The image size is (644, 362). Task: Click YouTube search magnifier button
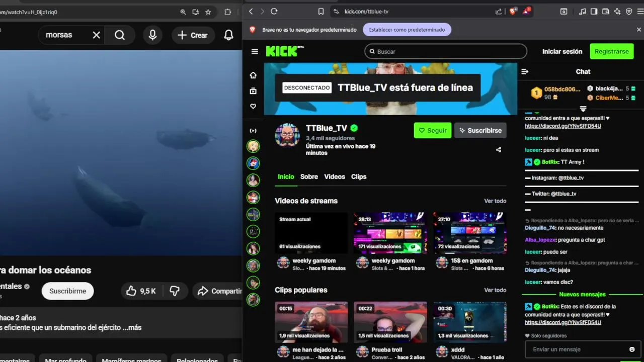120,35
